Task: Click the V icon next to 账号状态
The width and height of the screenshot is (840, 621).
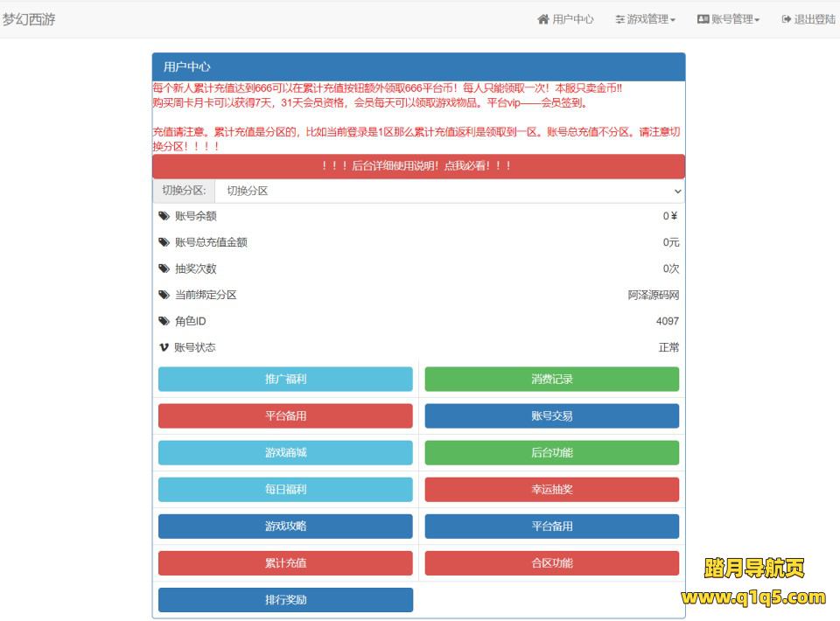Action: pyautogui.click(x=164, y=347)
